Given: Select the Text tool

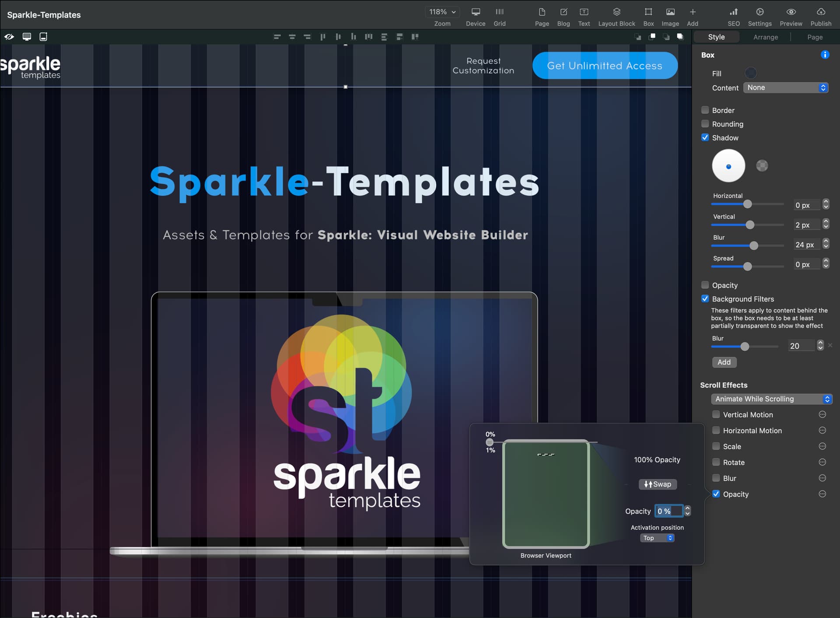Looking at the screenshot, I should [x=584, y=12].
